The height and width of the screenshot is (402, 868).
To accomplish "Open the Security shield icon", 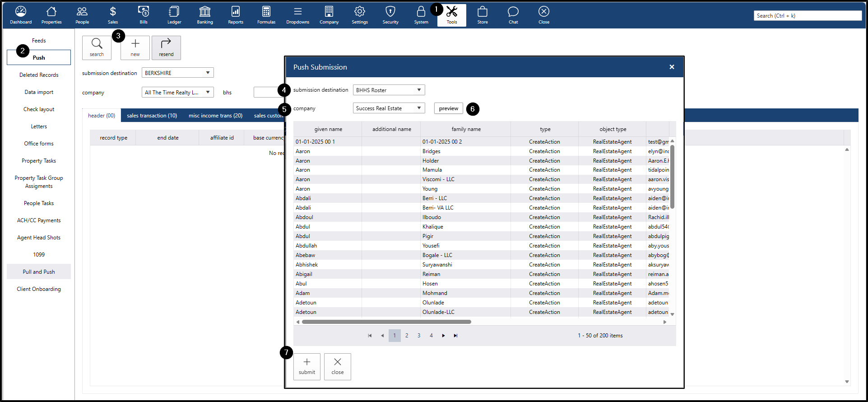I will pyautogui.click(x=390, y=15).
